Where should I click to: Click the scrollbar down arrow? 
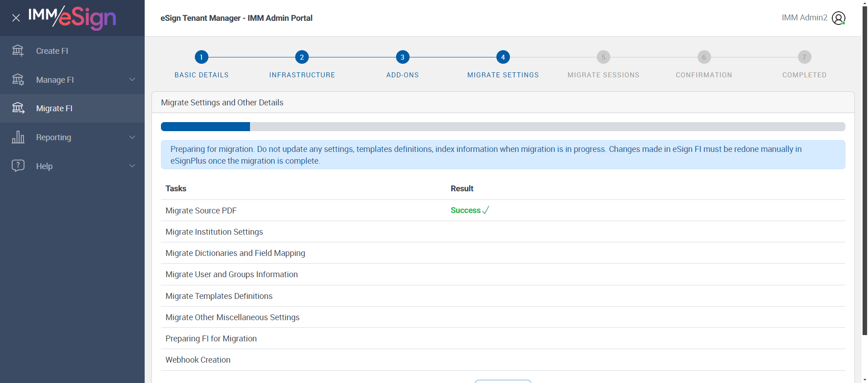(864, 379)
